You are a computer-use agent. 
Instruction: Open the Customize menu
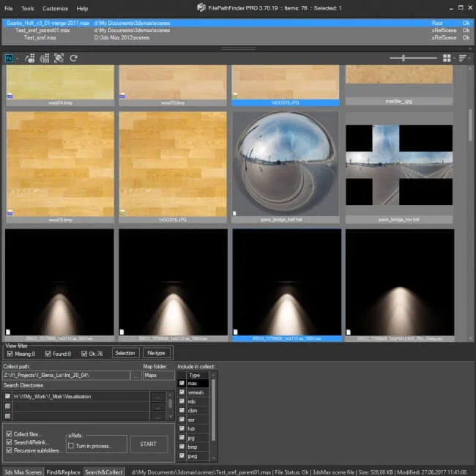(55, 8)
